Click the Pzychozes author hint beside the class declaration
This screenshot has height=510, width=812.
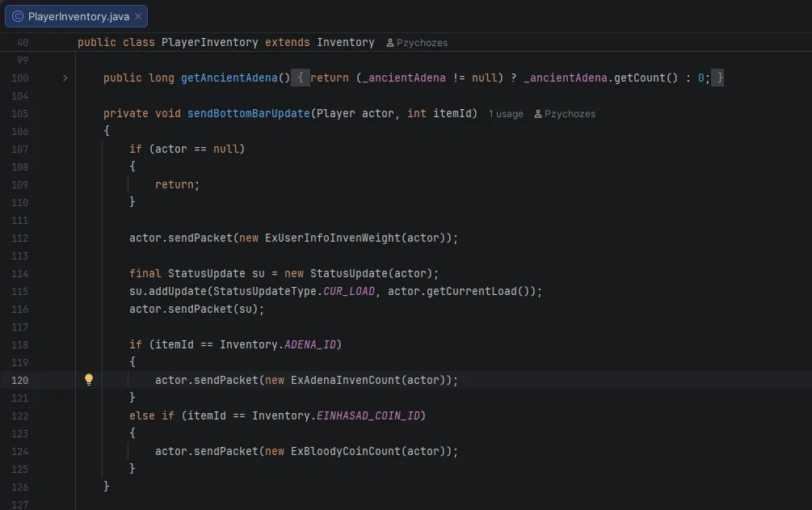[417, 43]
